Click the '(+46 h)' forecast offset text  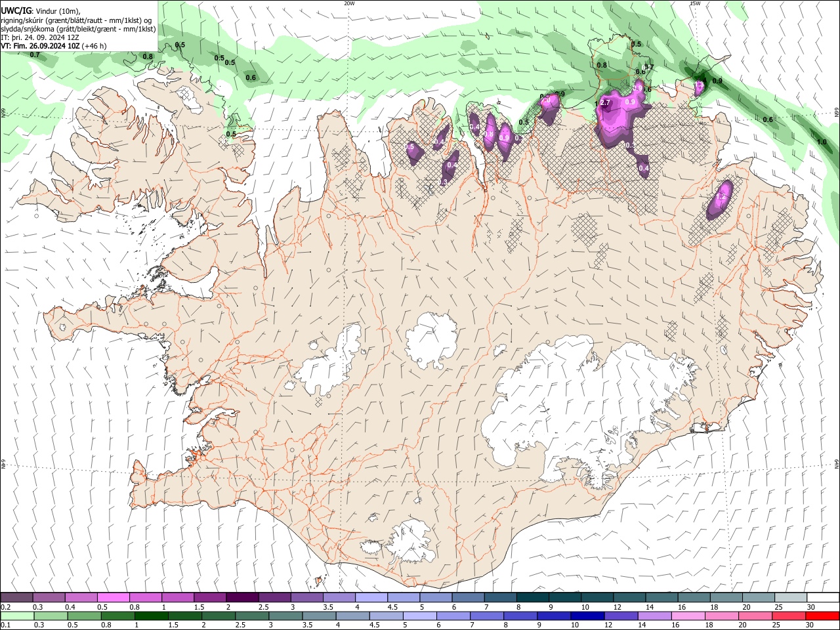[x=94, y=47]
